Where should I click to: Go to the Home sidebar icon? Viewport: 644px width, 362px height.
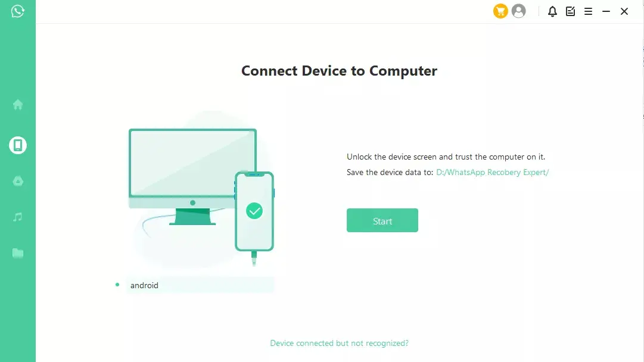tap(18, 105)
